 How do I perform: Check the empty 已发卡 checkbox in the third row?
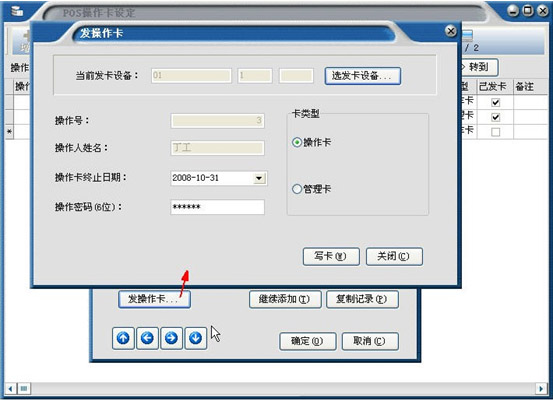496,132
